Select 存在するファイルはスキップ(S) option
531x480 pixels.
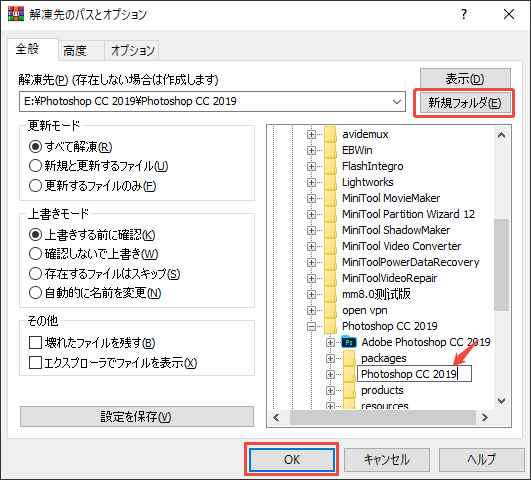pyautogui.click(x=104, y=273)
